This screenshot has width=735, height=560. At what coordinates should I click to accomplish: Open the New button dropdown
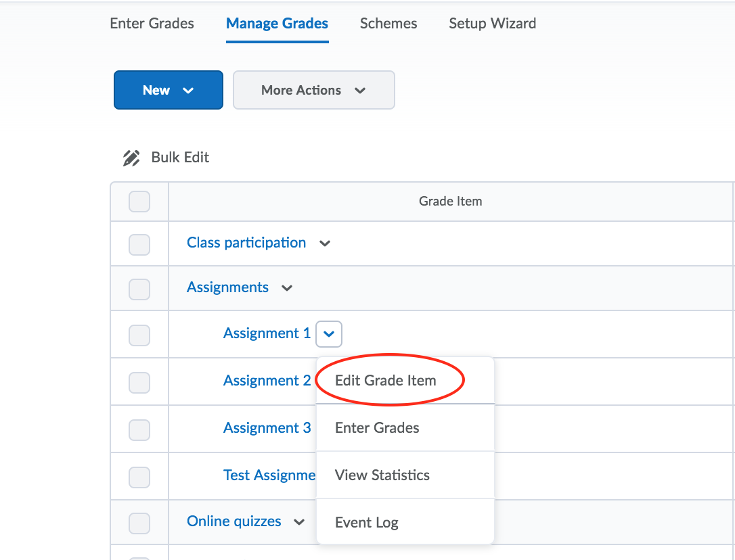pos(168,90)
